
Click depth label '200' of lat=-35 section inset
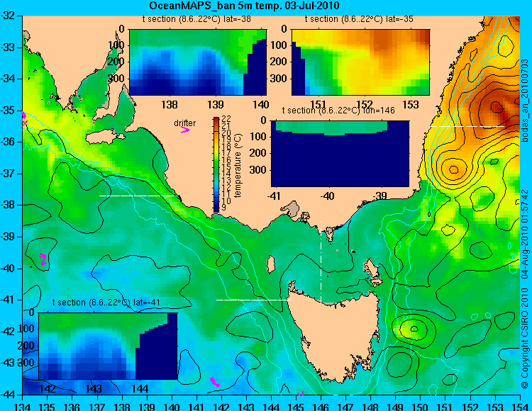279,62
